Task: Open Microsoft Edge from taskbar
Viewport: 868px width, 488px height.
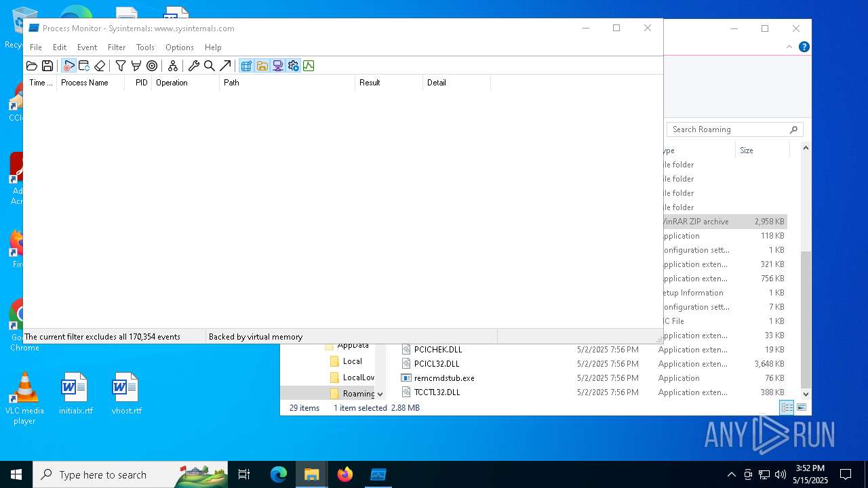Action: [279, 474]
